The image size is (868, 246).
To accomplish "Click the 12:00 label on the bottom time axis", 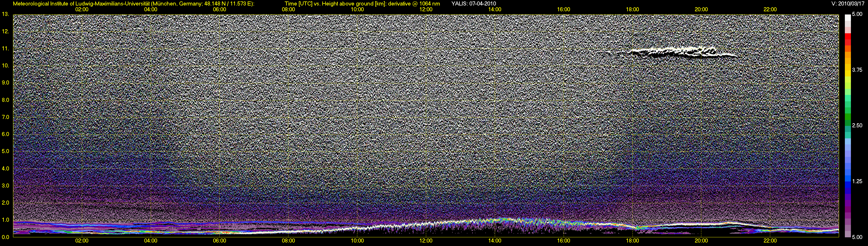I will pyautogui.click(x=426, y=241).
